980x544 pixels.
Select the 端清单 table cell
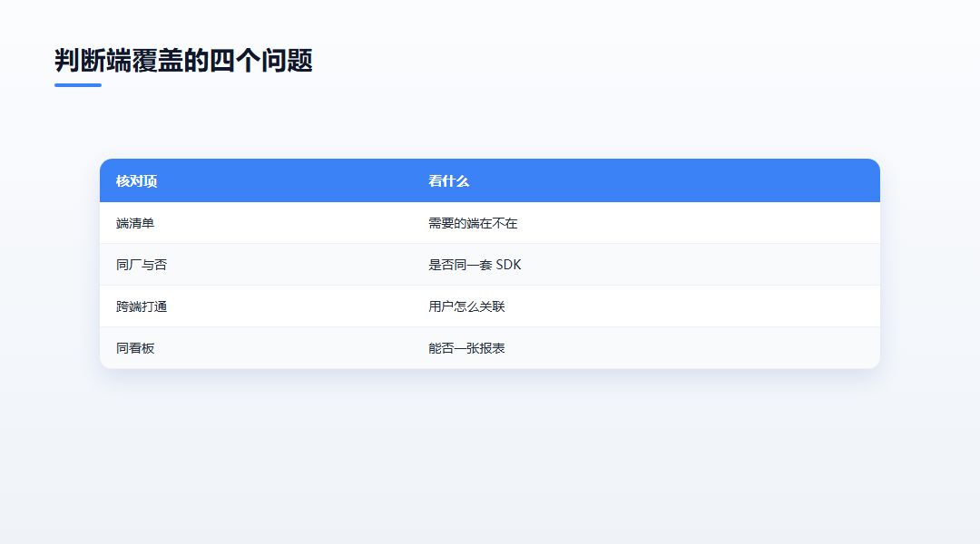point(256,223)
